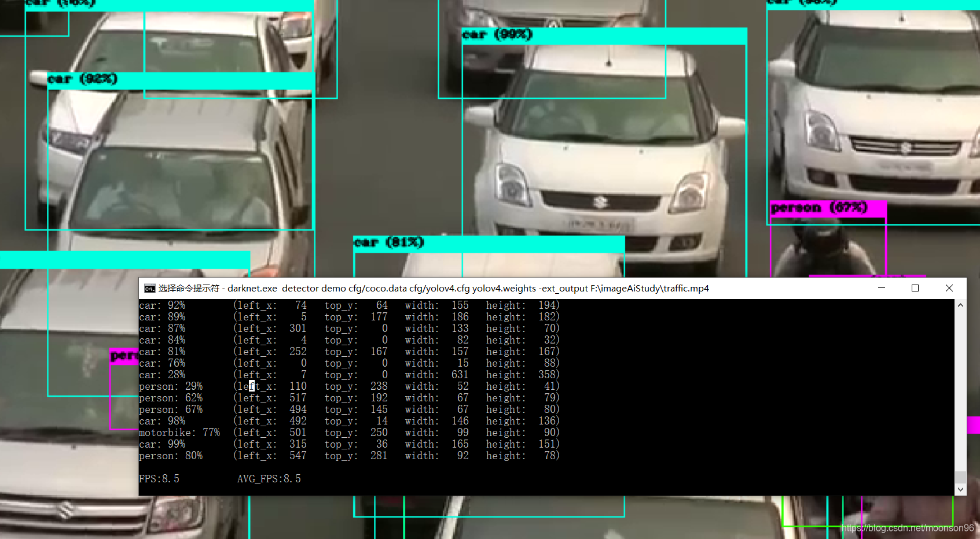
Task: Click the command prompt icon in title bar
Action: click(149, 289)
